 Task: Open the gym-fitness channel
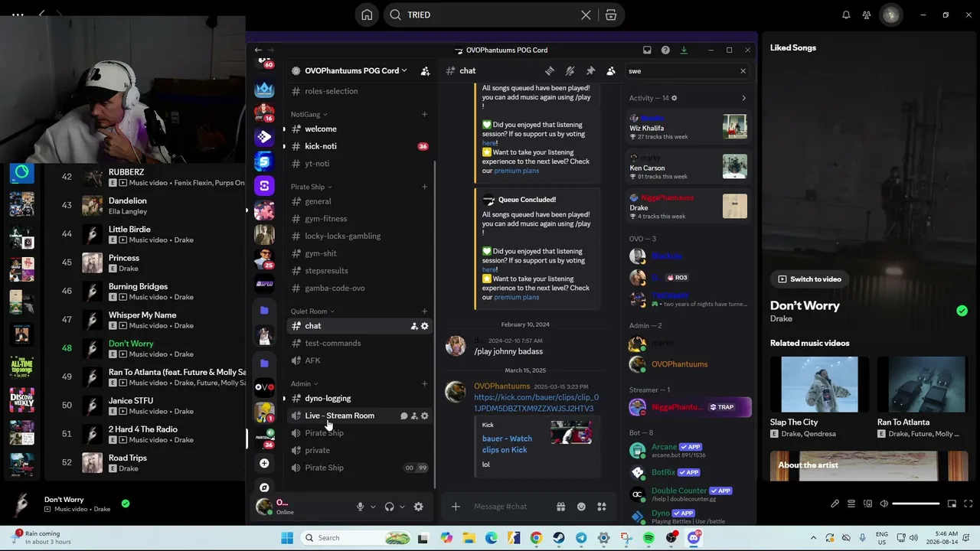[359, 219]
